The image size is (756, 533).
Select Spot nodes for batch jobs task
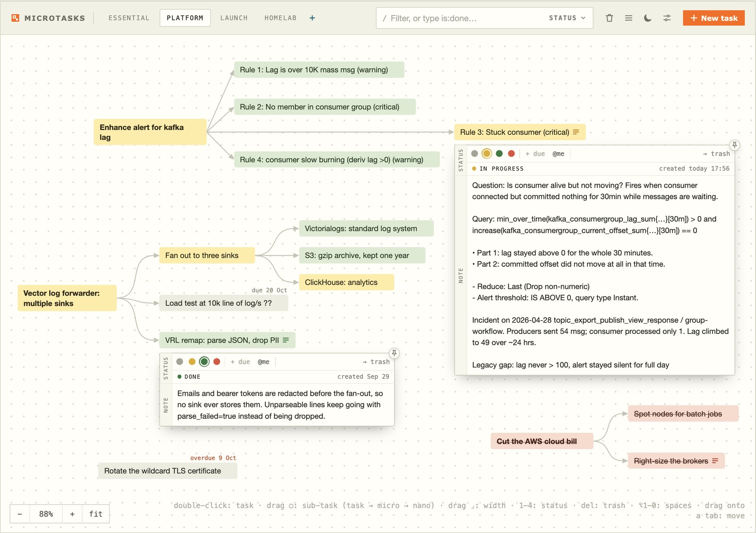coord(683,414)
